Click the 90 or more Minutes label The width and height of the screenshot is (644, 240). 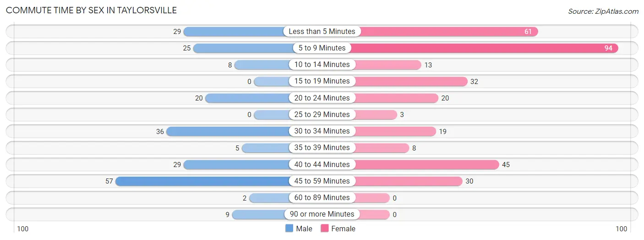point(322,214)
